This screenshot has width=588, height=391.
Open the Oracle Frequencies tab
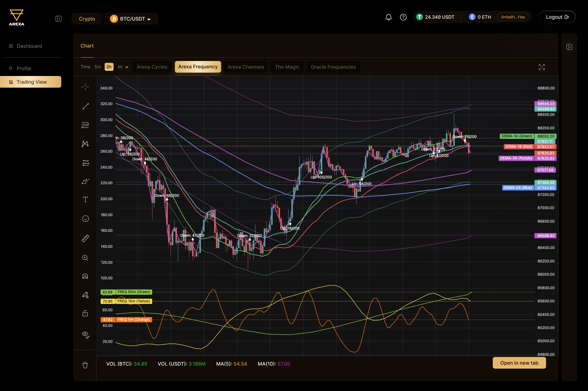[333, 67]
